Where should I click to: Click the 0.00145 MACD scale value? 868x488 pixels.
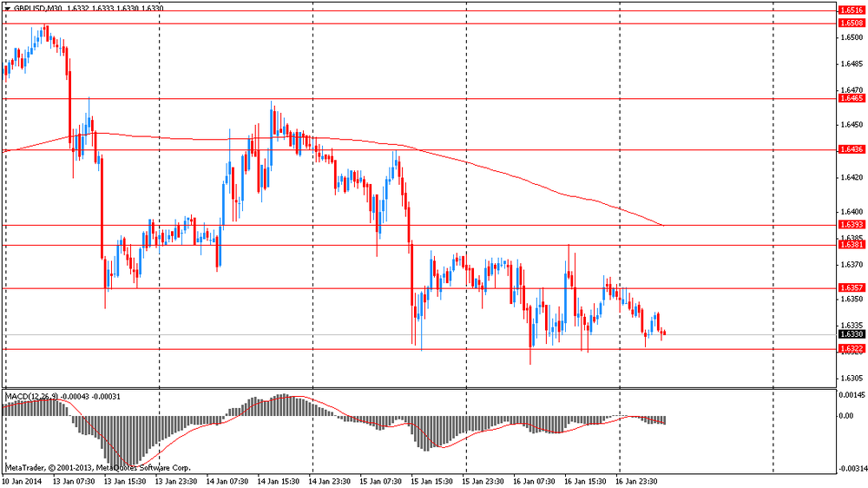[852, 395]
